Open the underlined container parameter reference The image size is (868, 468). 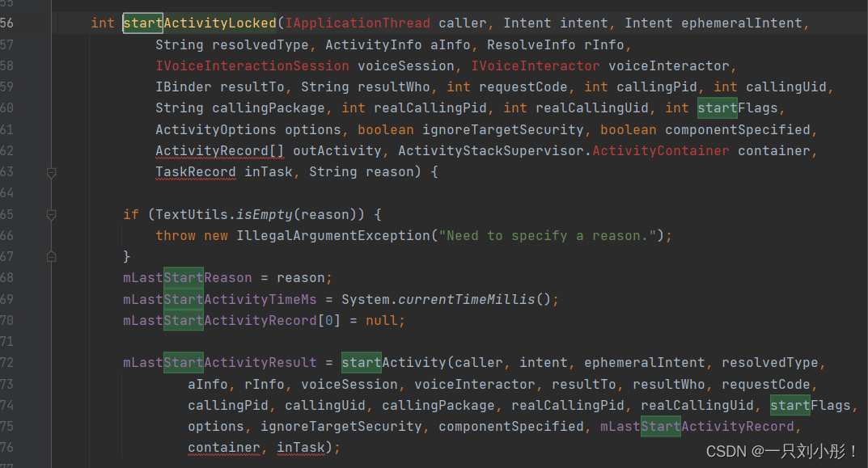223,447
